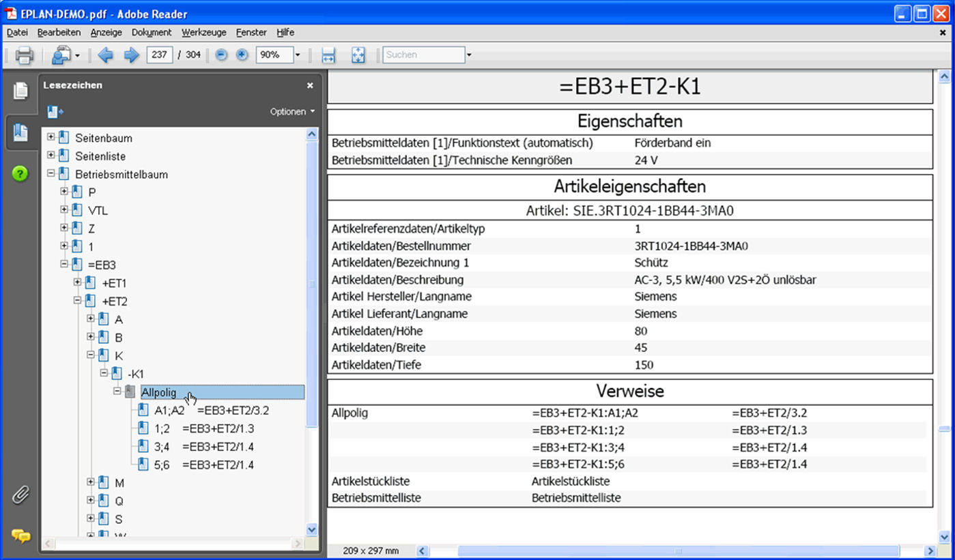Open the attachments paperclip panel
The height and width of the screenshot is (560, 955).
click(x=20, y=495)
